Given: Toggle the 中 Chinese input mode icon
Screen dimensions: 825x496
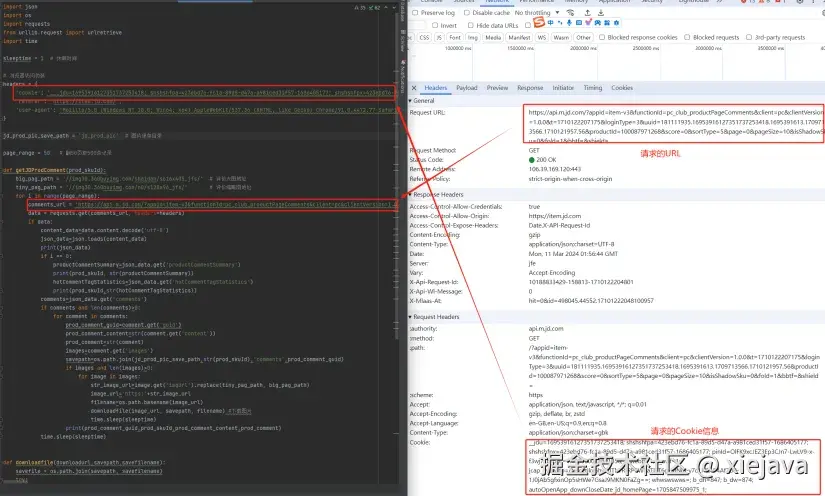Looking at the screenshot, I should coord(550,23).
